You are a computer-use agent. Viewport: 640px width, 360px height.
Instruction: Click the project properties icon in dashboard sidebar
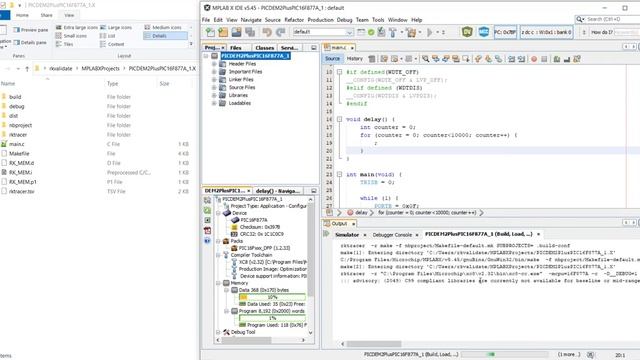[207, 200]
